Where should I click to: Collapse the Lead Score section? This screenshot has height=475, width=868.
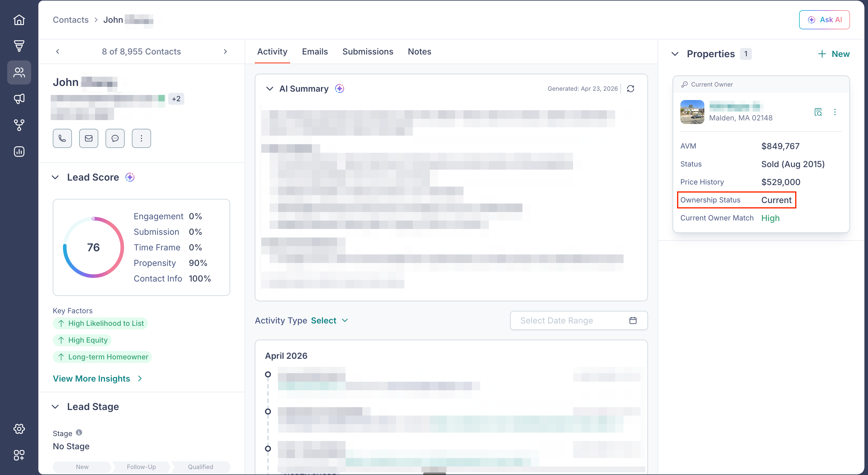[x=55, y=177]
